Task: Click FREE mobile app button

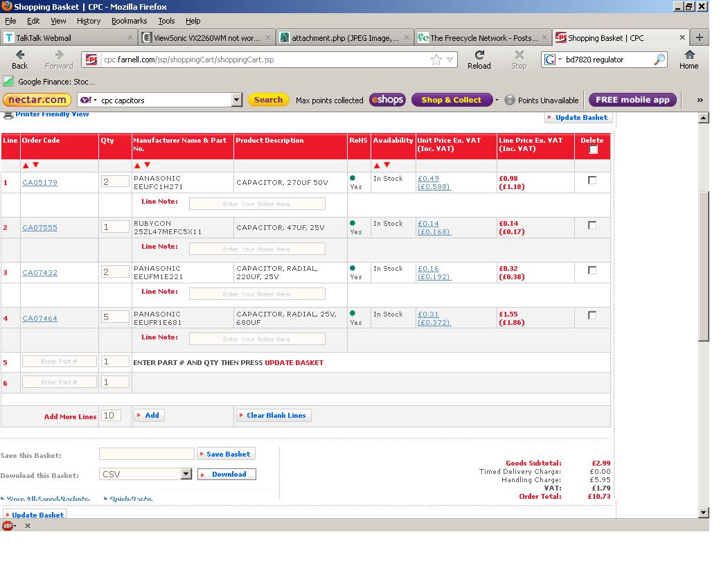Action: tap(632, 100)
